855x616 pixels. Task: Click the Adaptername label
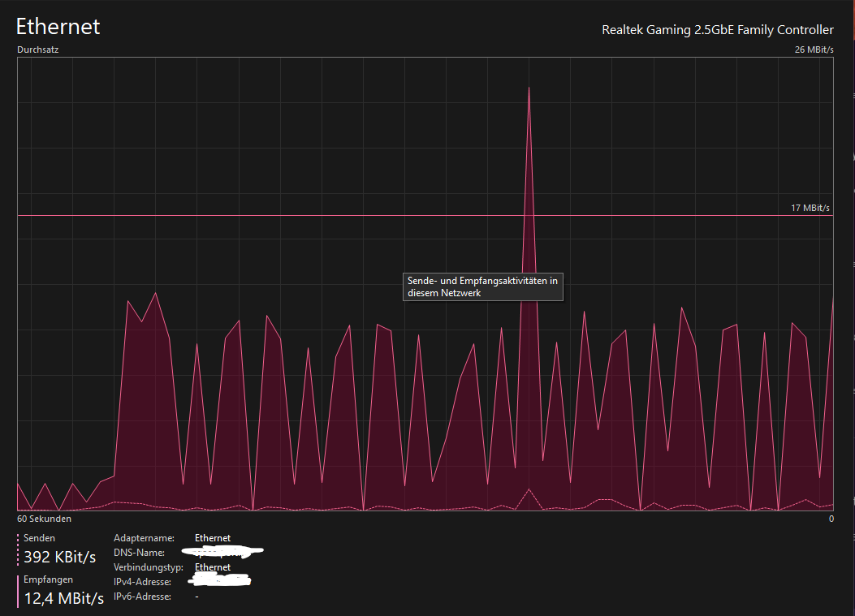[144, 538]
